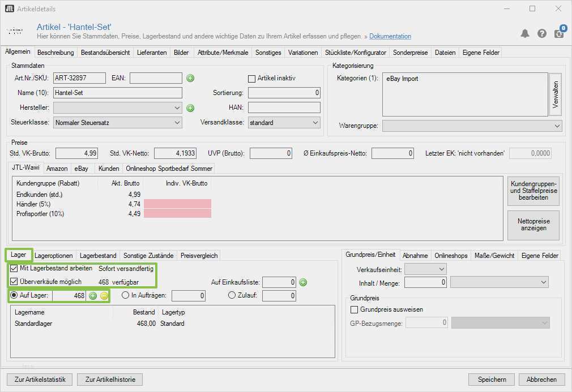Click the camera icon with badge 0
The height and width of the screenshot is (392, 572).
[x=559, y=33]
